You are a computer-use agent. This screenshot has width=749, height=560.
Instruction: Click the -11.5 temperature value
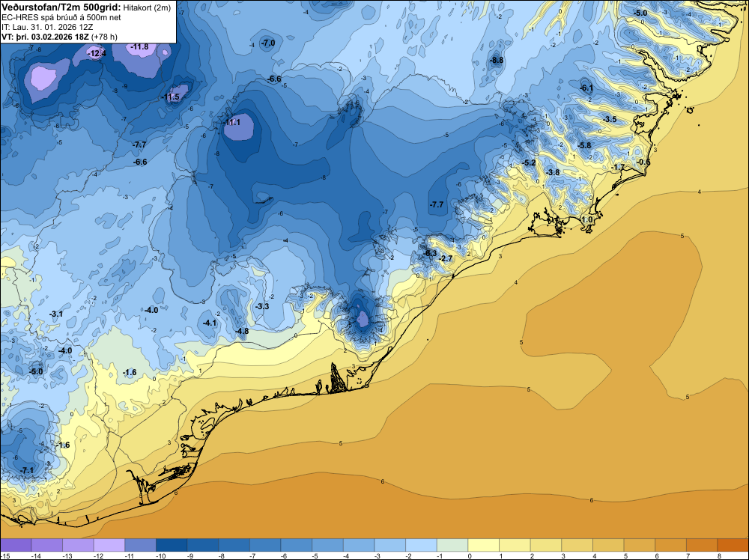[171, 97]
